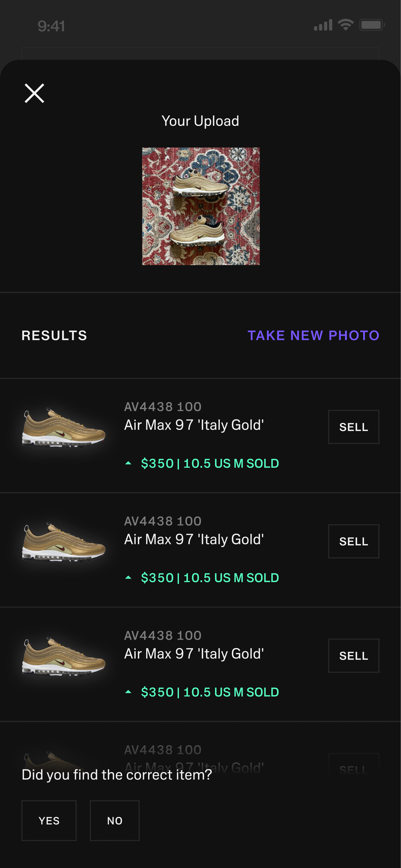The width and height of the screenshot is (401, 868).
Task: Tap TAKE NEW PHOTO link
Action: (x=313, y=335)
